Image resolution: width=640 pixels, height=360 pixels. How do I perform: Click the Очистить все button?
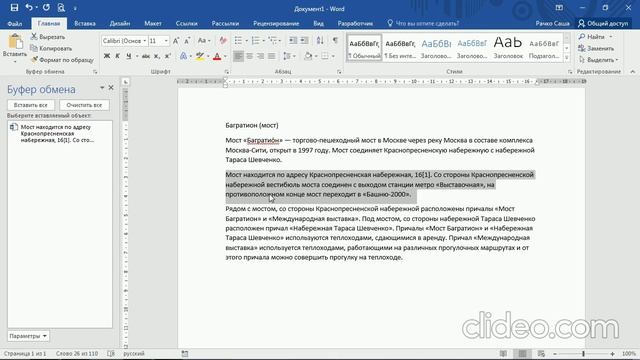pos(84,105)
